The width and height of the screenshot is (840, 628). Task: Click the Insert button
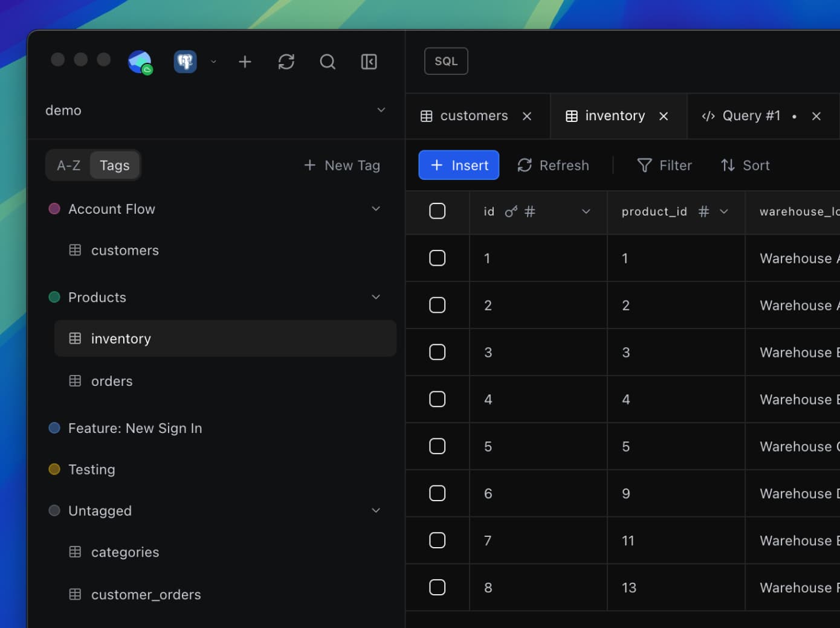pos(459,165)
